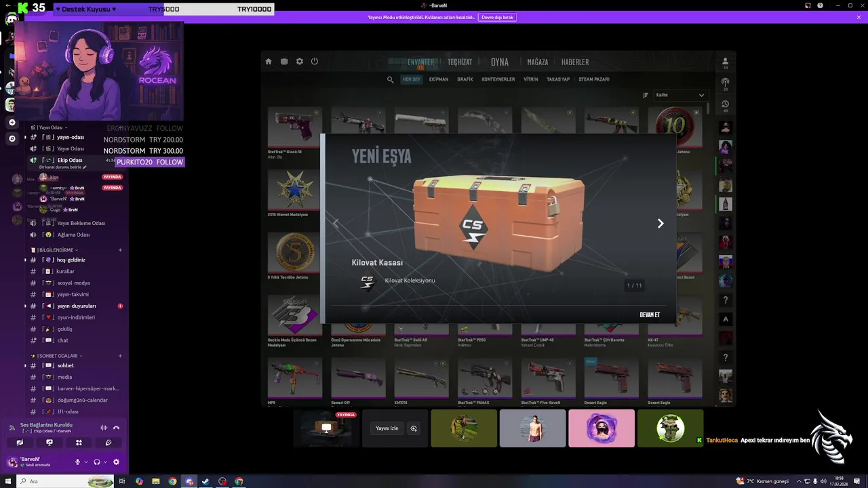Expand microphone input options arrow

coord(85,462)
